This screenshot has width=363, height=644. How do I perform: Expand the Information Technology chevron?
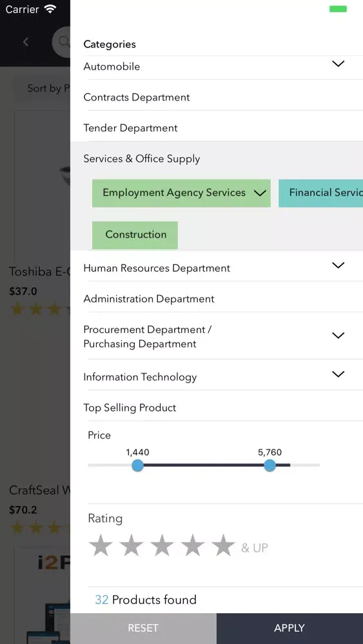click(x=338, y=374)
